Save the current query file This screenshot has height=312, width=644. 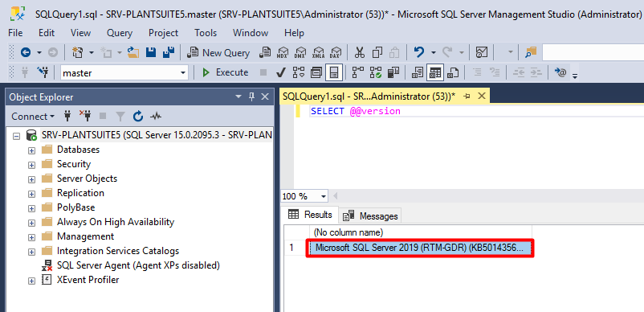coord(151,52)
